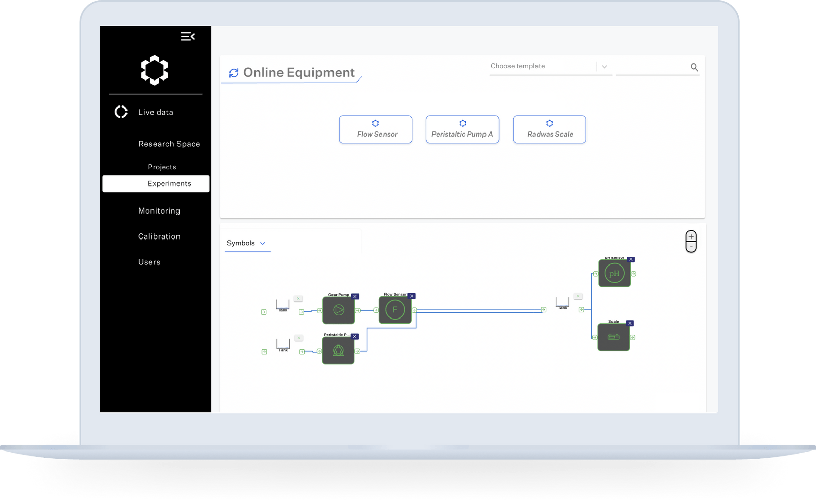Expand the Research Space section

[169, 144]
